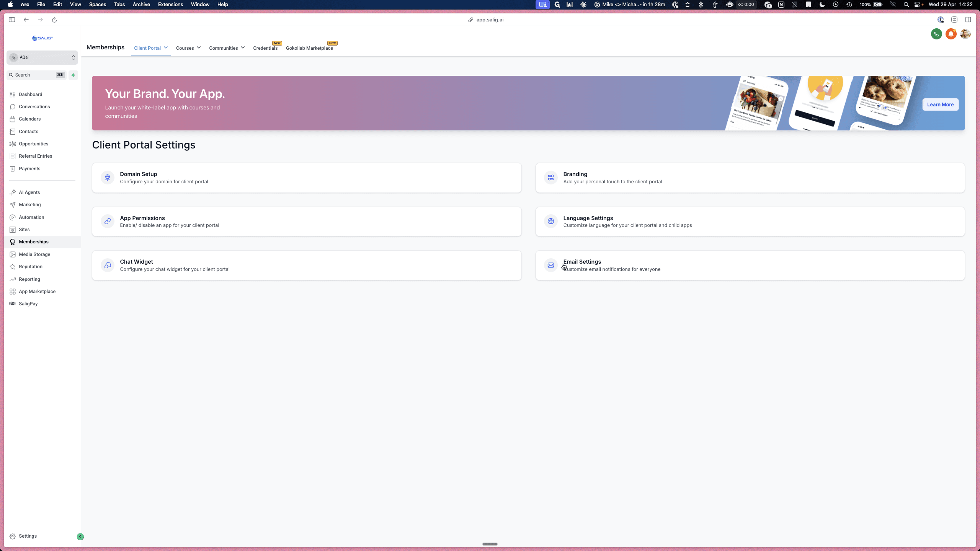Open the App Permissions card

pos(307,222)
